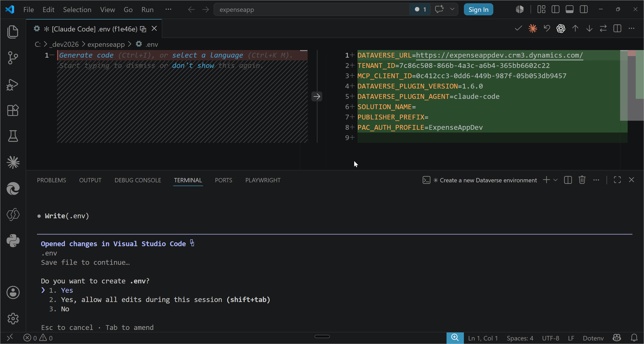Open the Testing flask view
The height and width of the screenshot is (344, 644).
click(13, 136)
